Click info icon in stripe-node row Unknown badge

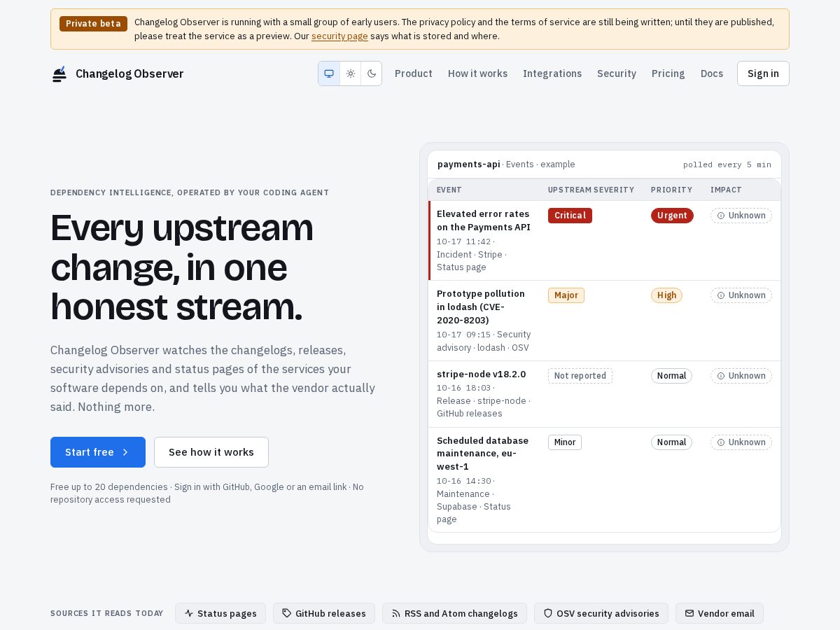pos(721,376)
